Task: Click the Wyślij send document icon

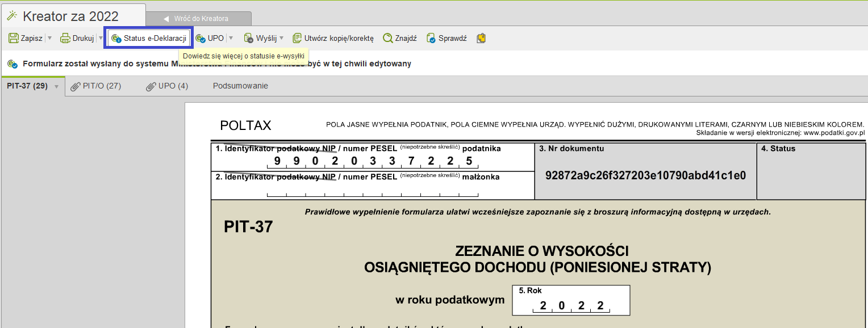Action: [249, 39]
